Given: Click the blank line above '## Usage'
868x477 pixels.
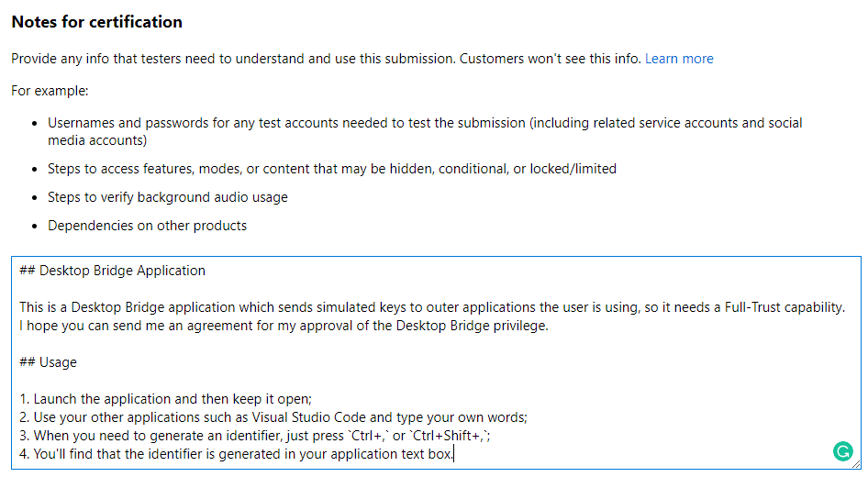Looking at the screenshot, I should point(435,344).
